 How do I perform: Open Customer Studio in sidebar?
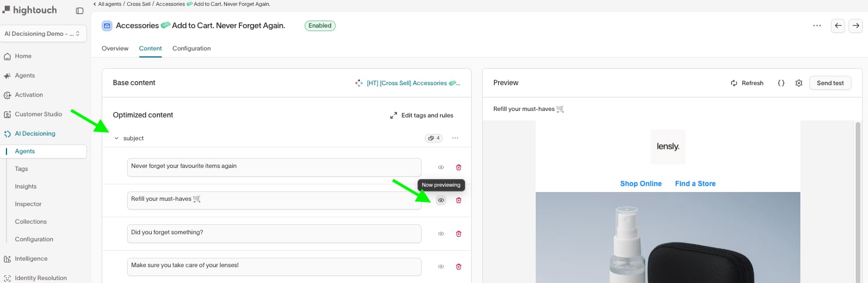click(x=38, y=114)
